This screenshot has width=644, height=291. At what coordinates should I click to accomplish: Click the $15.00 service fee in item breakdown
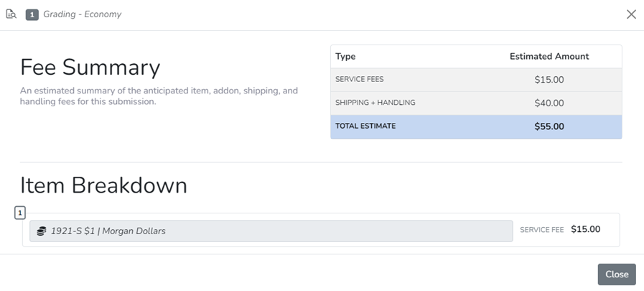pyautogui.click(x=585, y=229)
